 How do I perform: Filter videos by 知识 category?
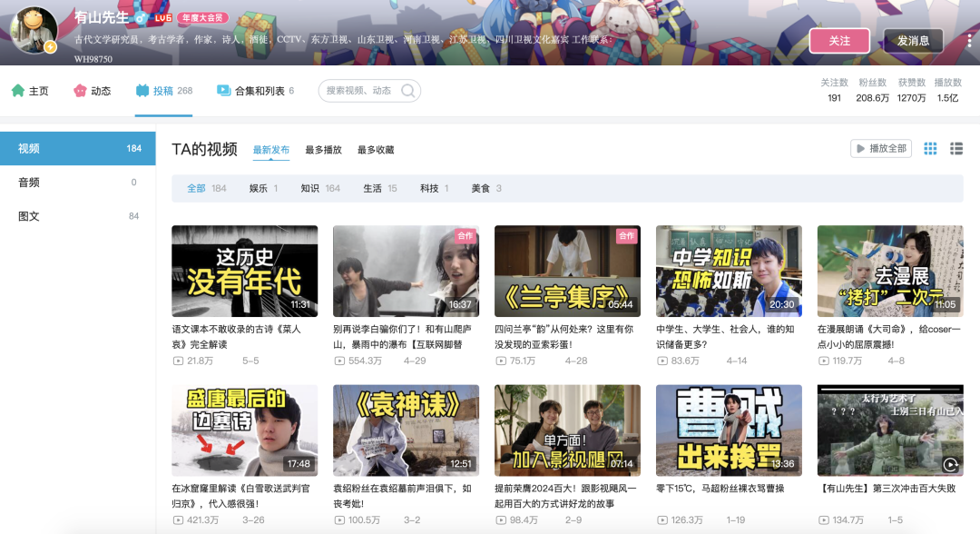point(319,188)
